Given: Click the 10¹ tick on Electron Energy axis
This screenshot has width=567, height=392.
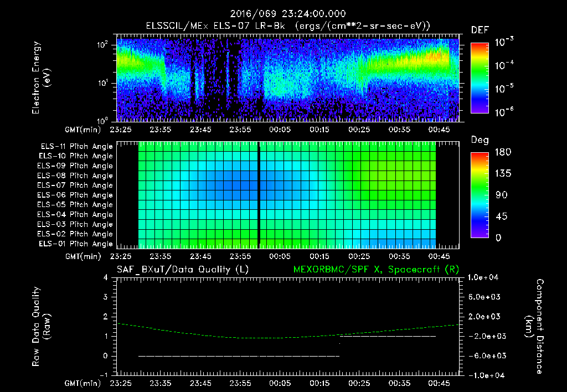Looking at the screenshot, I should pyautogui.click(x=102, y=83).
